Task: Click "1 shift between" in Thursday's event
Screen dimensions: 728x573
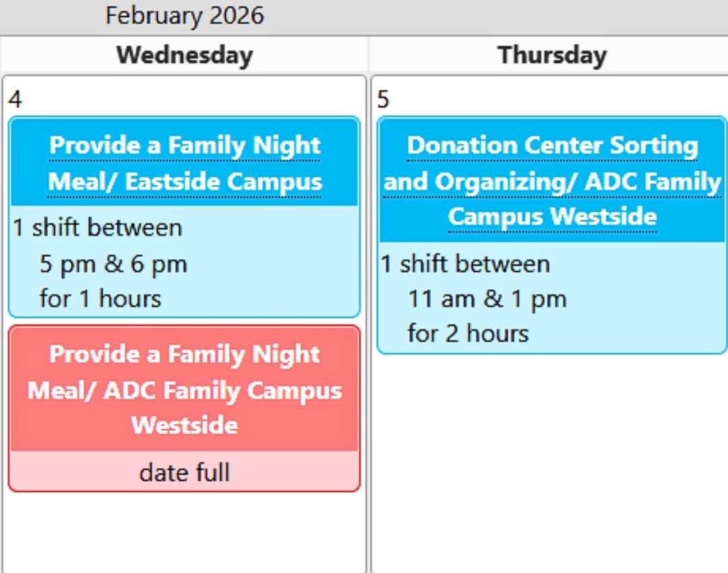Action: [x=465, y=264]
